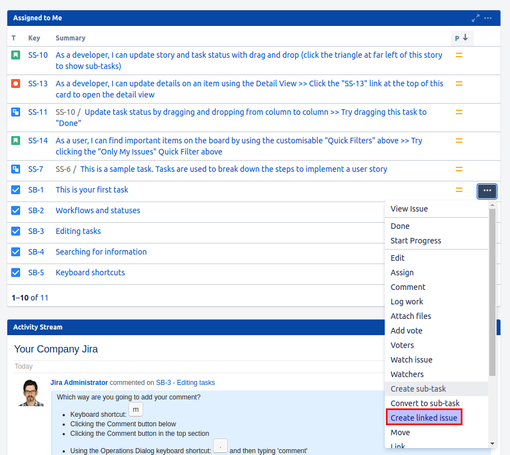Screen dimensions: 510x455
Task: Choose Done in the actions menu
Action: click(400, 226)
